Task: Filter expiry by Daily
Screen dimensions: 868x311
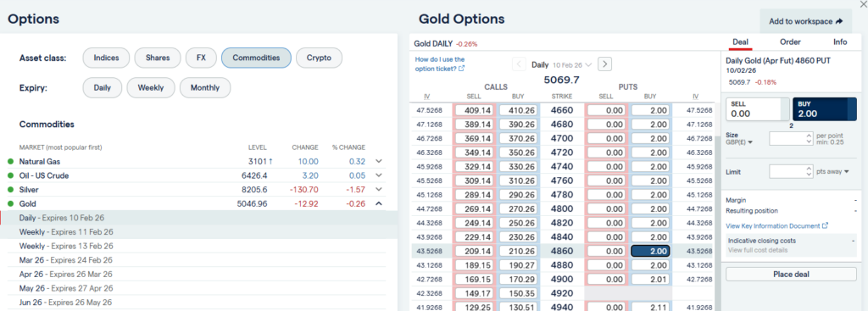Action: 103,87
